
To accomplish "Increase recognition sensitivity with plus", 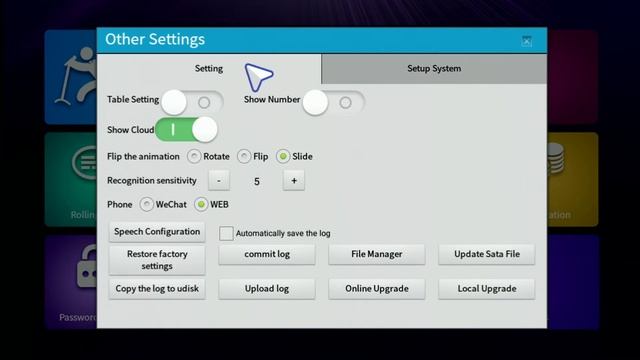I will 294,180.
